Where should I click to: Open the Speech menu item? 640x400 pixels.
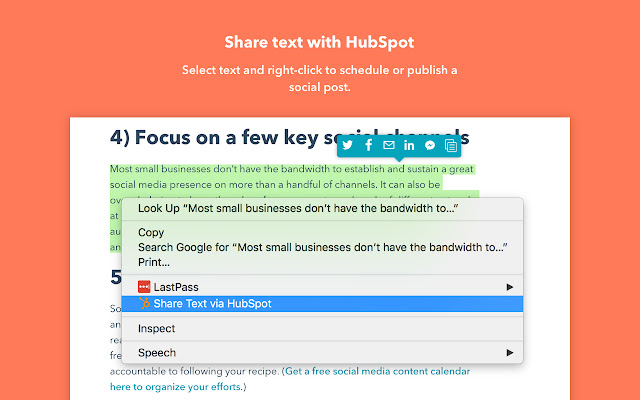(x=157, y=352)
